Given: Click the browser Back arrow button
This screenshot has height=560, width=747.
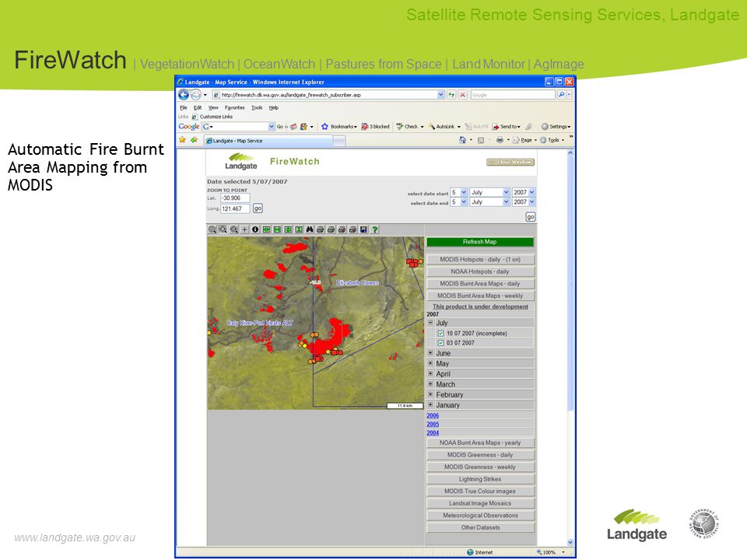Looking at the screenshot, I should point(184,95).
